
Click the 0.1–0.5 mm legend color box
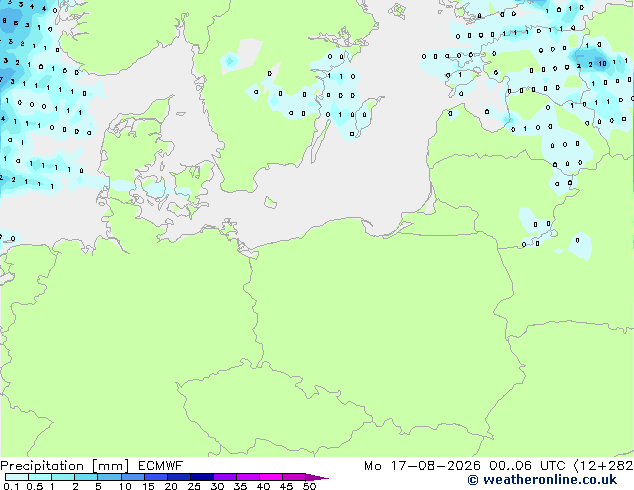17,477
